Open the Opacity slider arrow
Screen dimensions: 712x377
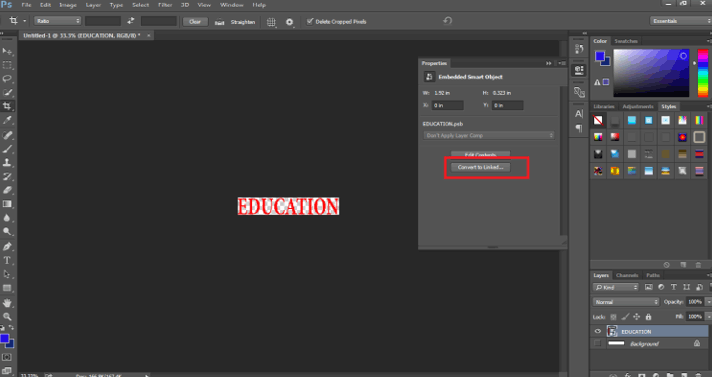708,302
